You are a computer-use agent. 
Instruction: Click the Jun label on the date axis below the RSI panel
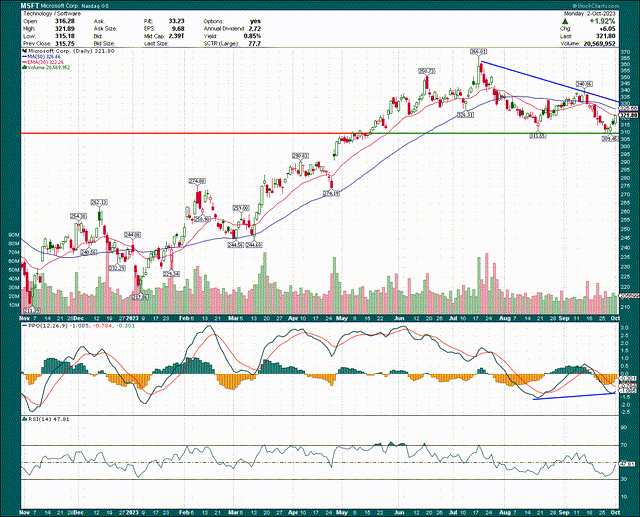[400, 513]
